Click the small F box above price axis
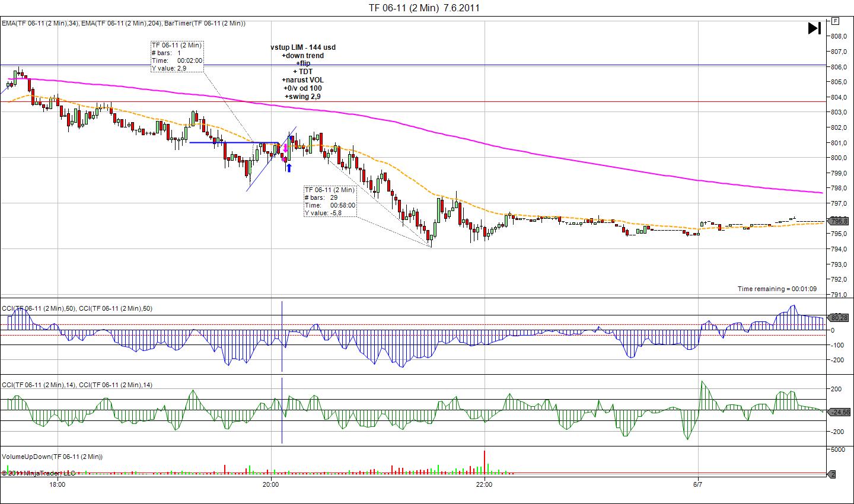 836,21
